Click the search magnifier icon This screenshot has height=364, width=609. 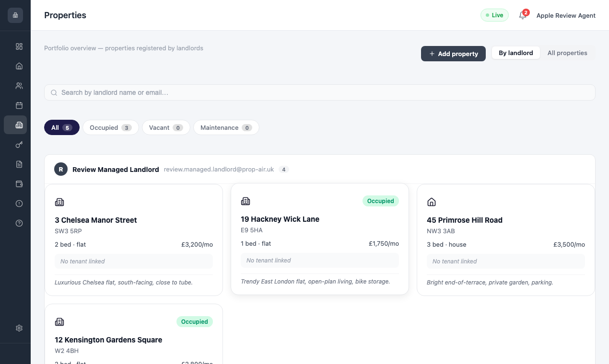[x=54, y=92]
